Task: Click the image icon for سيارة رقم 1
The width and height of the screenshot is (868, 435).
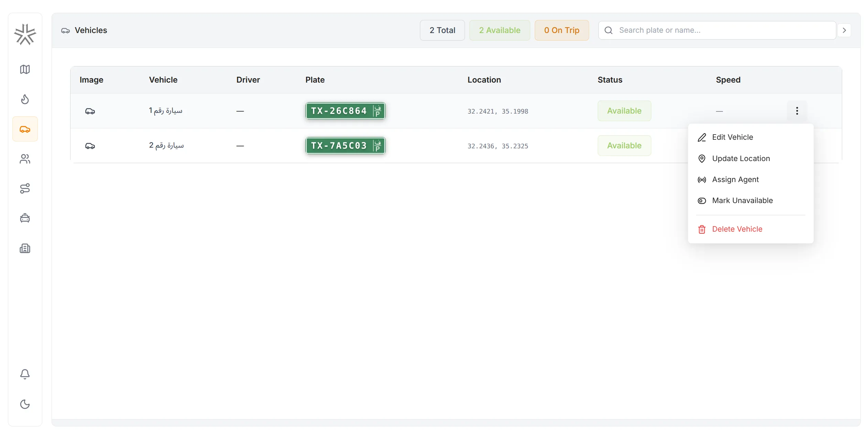Action: click(x=90, y=111)
